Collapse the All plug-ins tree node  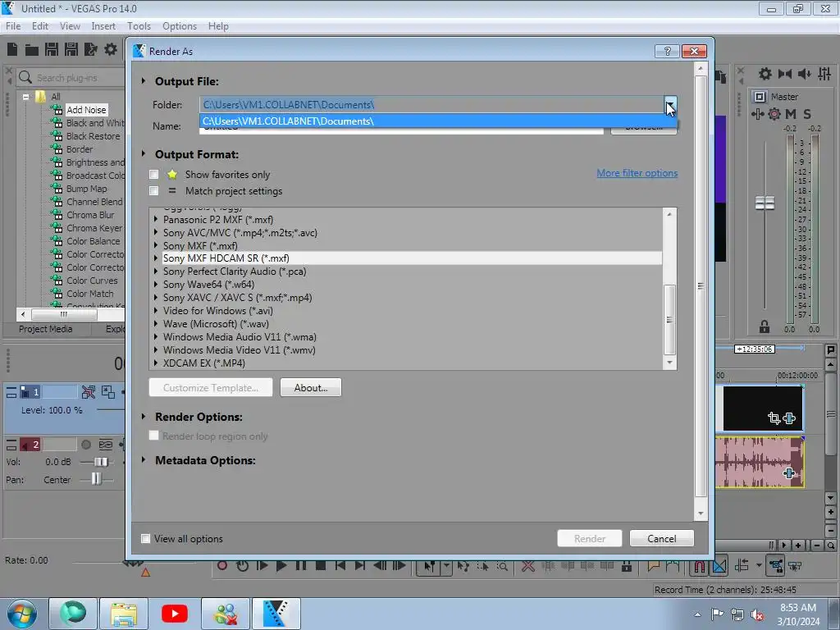[x=25, y=97]
